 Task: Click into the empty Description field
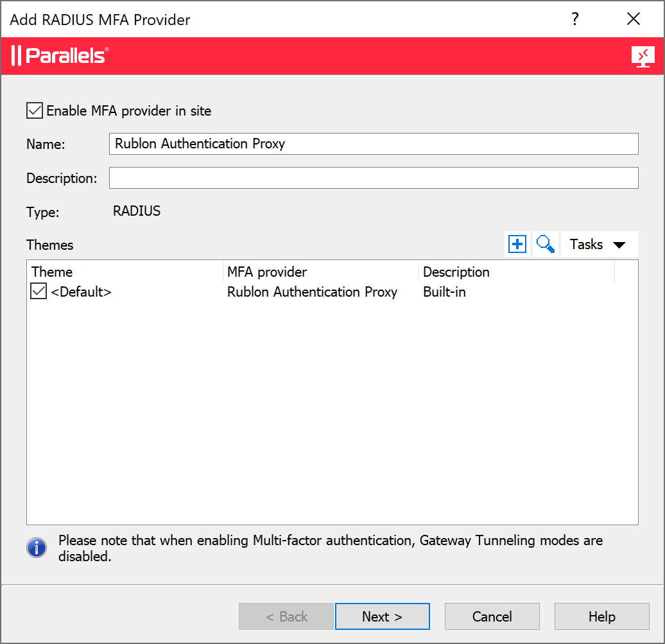click(x=374, y=178)
